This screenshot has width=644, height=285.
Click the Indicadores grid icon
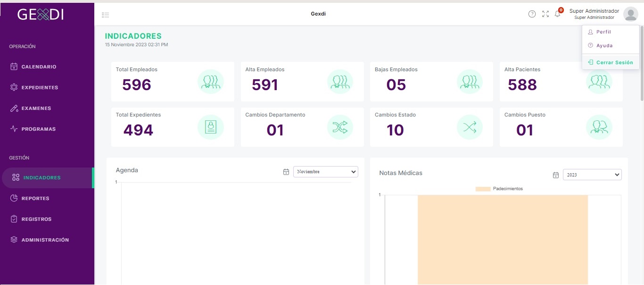(x=16, y=177)
